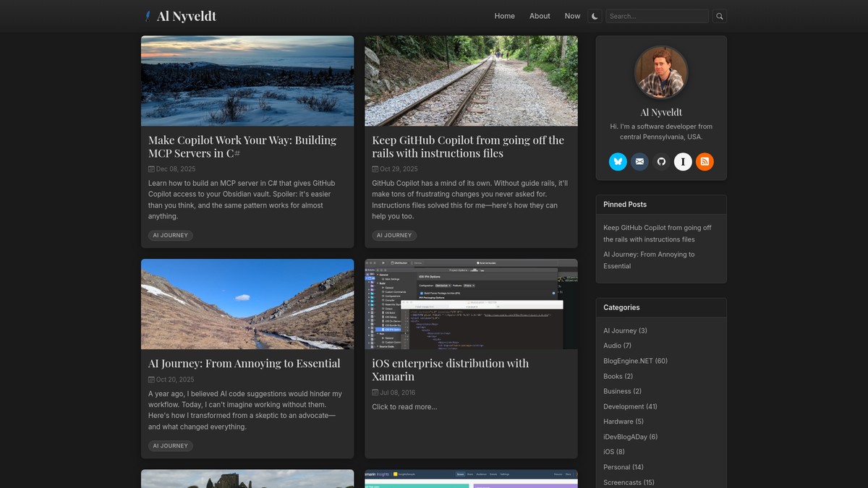Viewport: 868px width, 488px height.
Task: Click AI JOURNEY tag under MCP Servers post
Action: click(171, 236)
